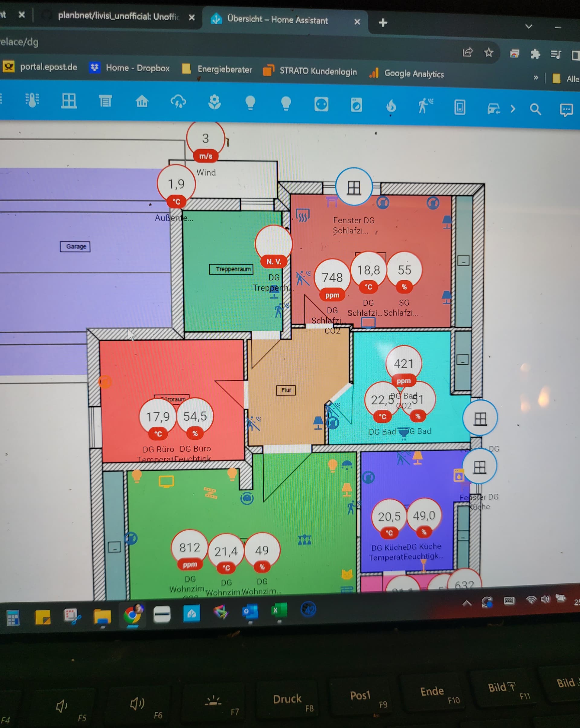Open DG Küche humidity 49,0 % badge
Viewport: 580px width, 728px height.
424,518
